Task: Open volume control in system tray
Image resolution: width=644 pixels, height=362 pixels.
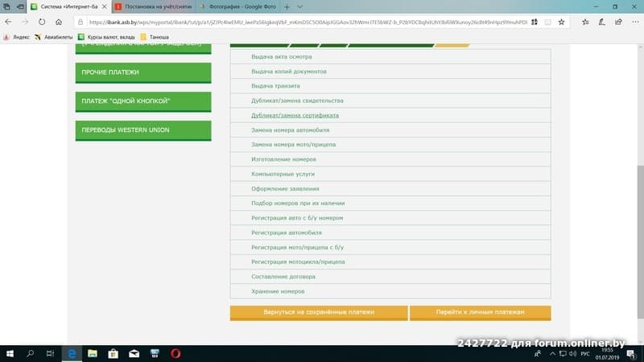Action: tap(573, 353)
